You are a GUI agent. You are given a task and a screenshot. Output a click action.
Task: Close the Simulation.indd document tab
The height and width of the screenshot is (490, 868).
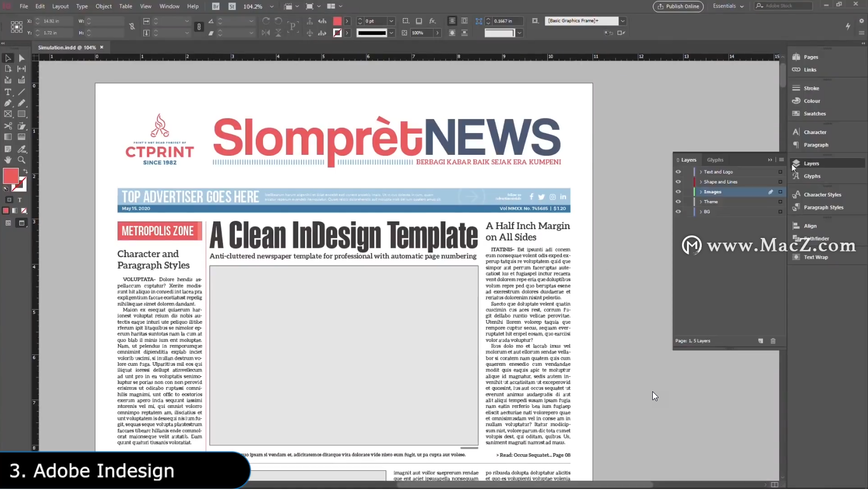click(x=102, y=47)
